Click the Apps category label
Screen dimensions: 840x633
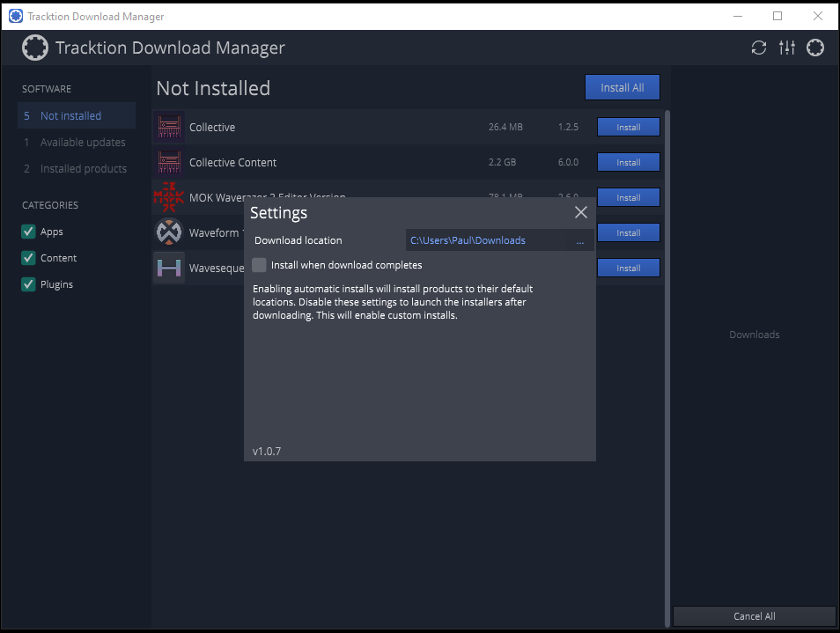coord(52,232)
